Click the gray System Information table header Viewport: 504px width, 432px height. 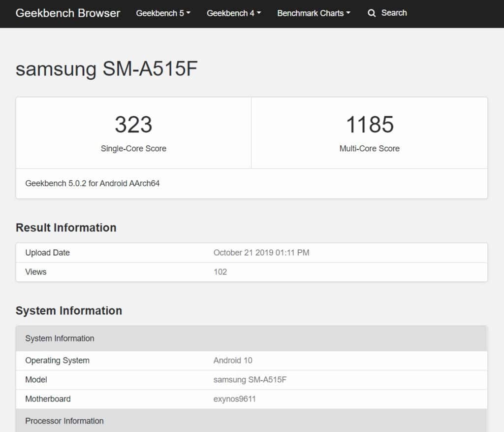point(60,338)
